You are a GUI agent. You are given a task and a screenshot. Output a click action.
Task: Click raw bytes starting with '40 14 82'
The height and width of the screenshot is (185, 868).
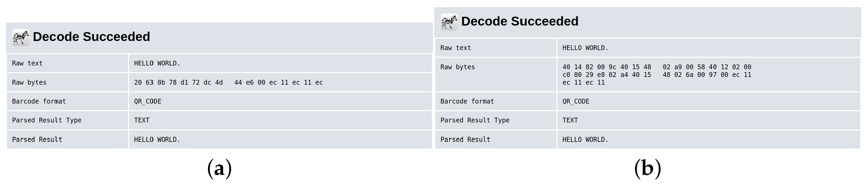657,75
